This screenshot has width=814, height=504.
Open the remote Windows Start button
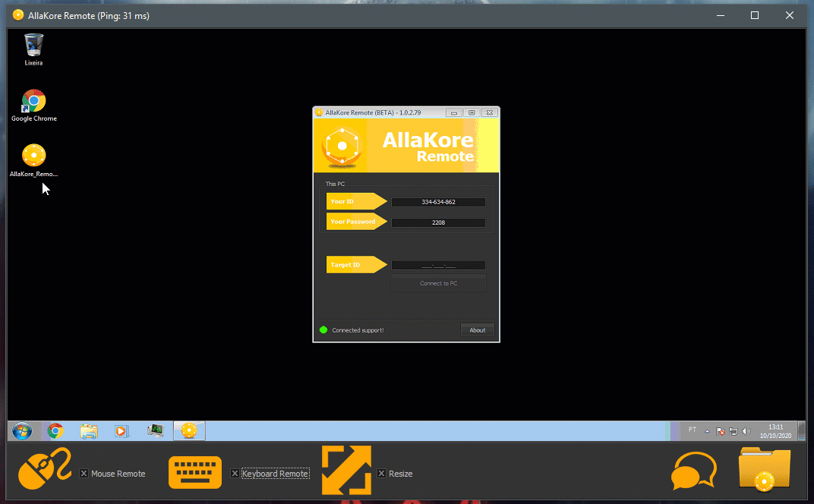pyautogui.click(x=22, y=431)
